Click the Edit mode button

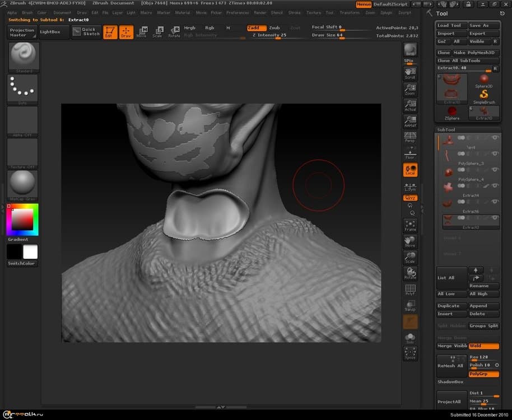coord(110,31)
